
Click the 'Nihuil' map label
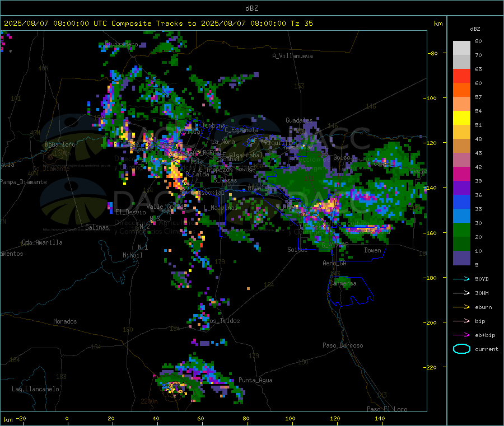[x=132, y=255]
